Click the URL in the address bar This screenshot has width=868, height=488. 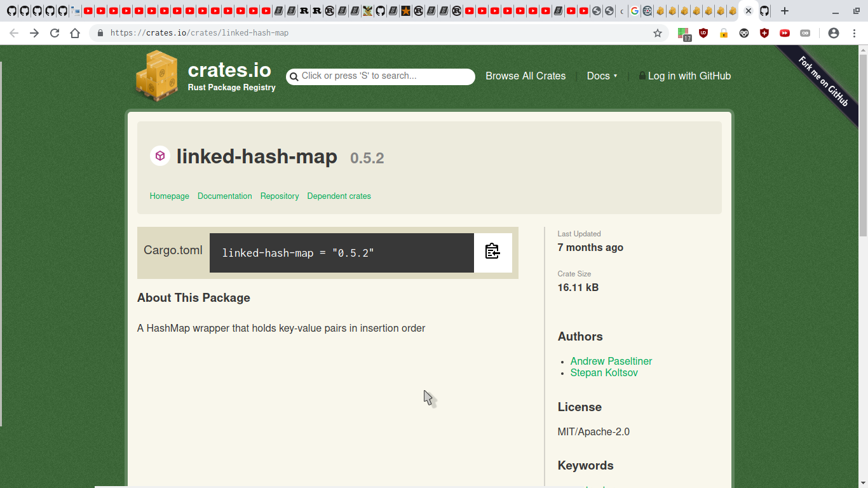tap(200, 33)
